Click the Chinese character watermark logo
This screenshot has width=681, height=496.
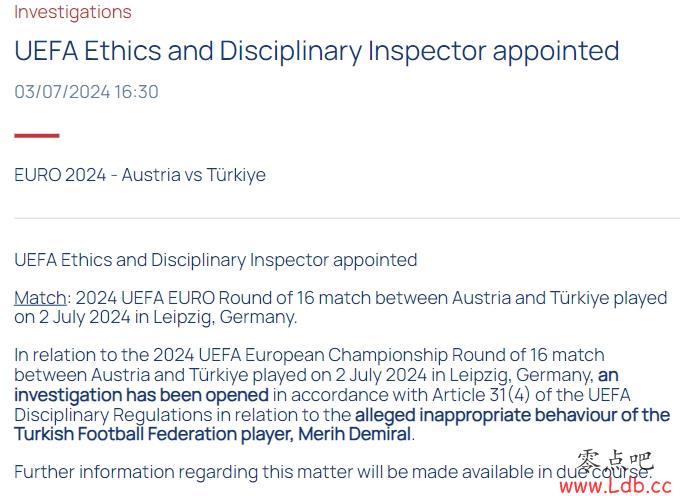[x=615, y=461]
